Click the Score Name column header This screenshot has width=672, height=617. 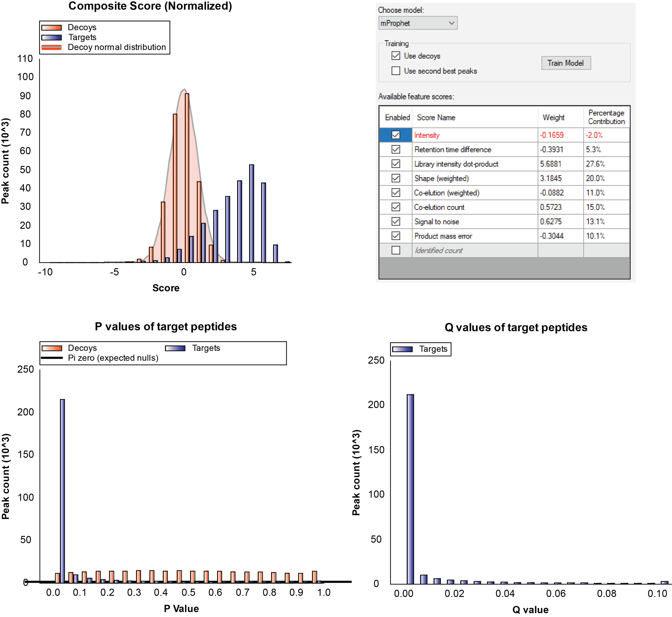[x=436, y=118]
